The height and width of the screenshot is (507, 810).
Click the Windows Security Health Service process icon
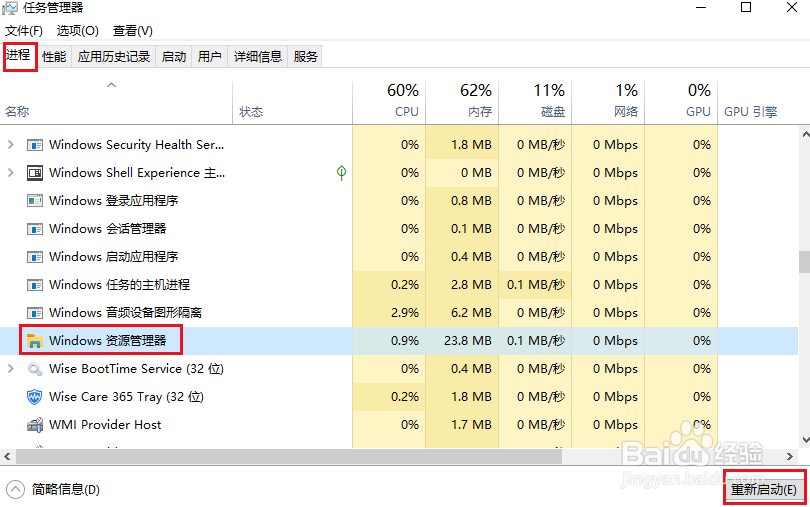pos(35,145)
